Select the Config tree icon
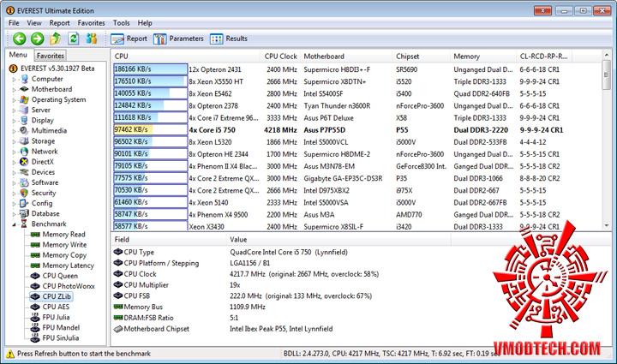617x364 pixels. tap(24, 203)
